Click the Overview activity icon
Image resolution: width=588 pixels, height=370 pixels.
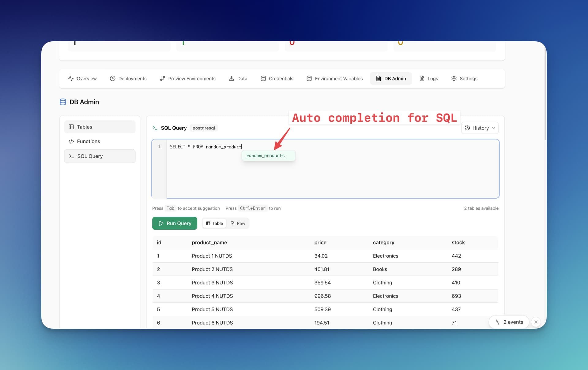click(x=71, y=78)
